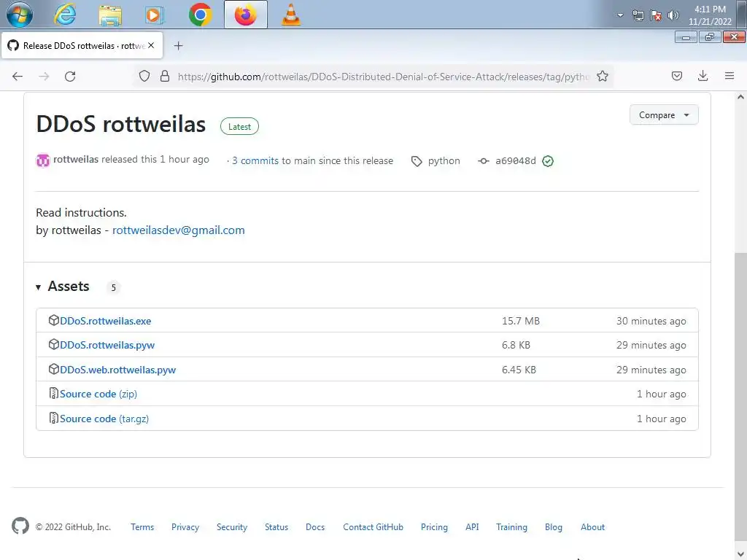The width and height of the screenshot is (747, 560).
Task: Open a new tab with plus button
Action: 178,46
